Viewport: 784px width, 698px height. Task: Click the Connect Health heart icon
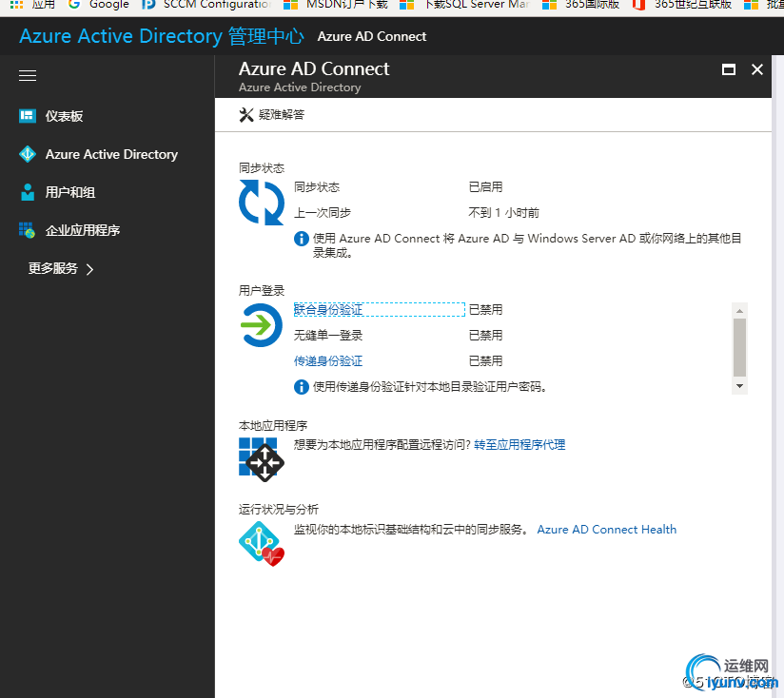coord(262,544)
